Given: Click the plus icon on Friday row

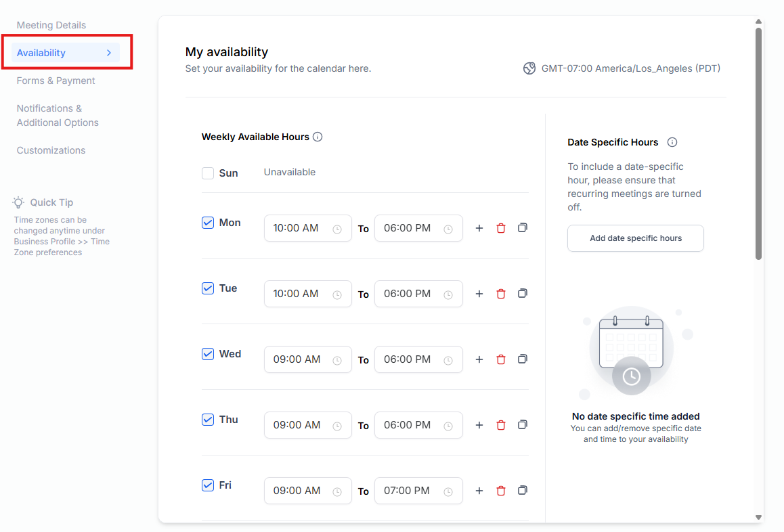Looking at the screenshot, I should [479, 491].
